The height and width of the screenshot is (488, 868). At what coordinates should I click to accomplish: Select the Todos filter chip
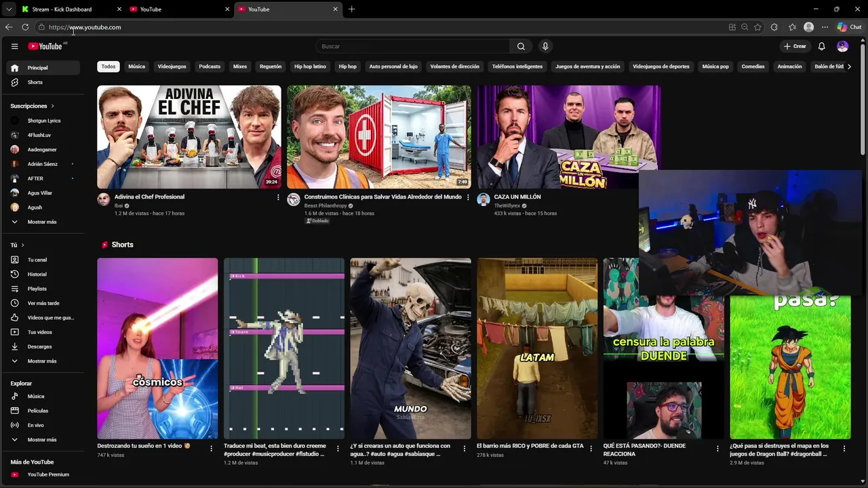pos(108,66)
